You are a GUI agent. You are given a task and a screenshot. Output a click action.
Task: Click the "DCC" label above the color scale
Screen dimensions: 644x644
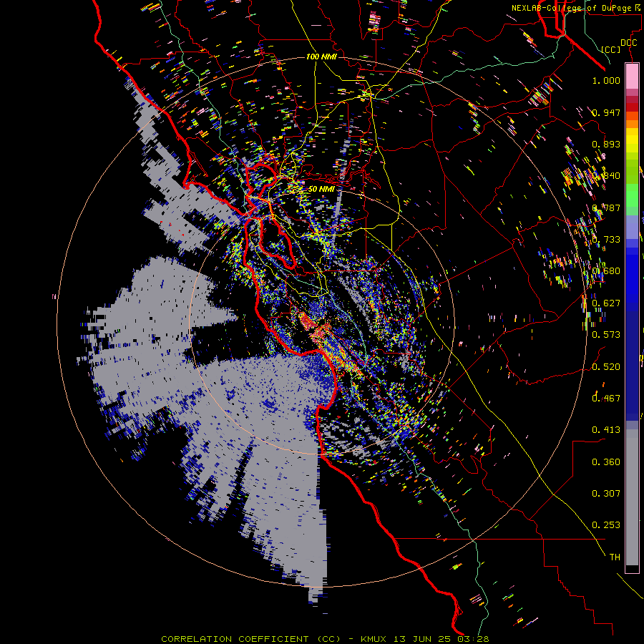(628, 43)
